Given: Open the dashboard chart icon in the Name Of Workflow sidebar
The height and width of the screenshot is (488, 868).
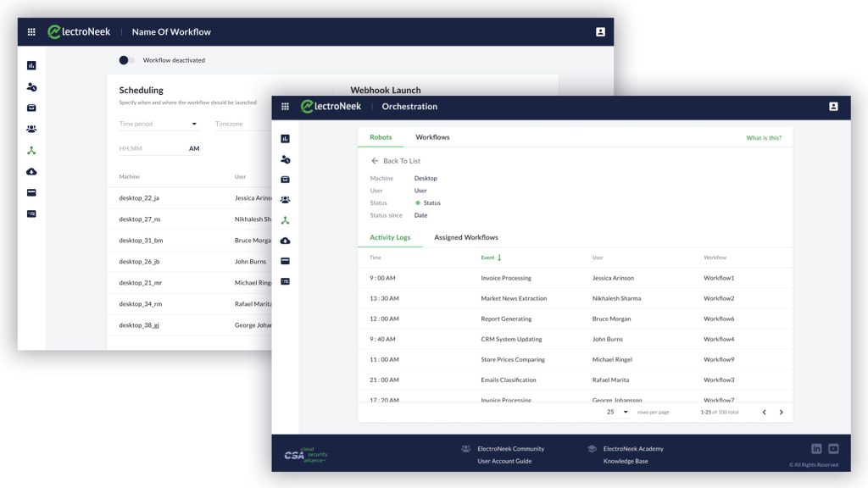Looking at the screenshot, I should tap(31, 65).
